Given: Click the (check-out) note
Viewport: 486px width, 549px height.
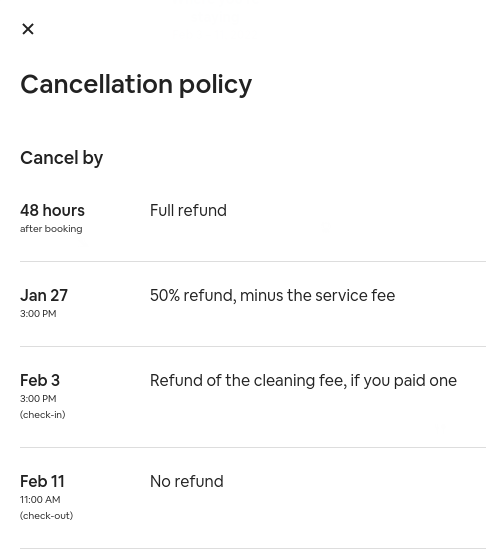Looking at the screenshot, I should [47, 516].
